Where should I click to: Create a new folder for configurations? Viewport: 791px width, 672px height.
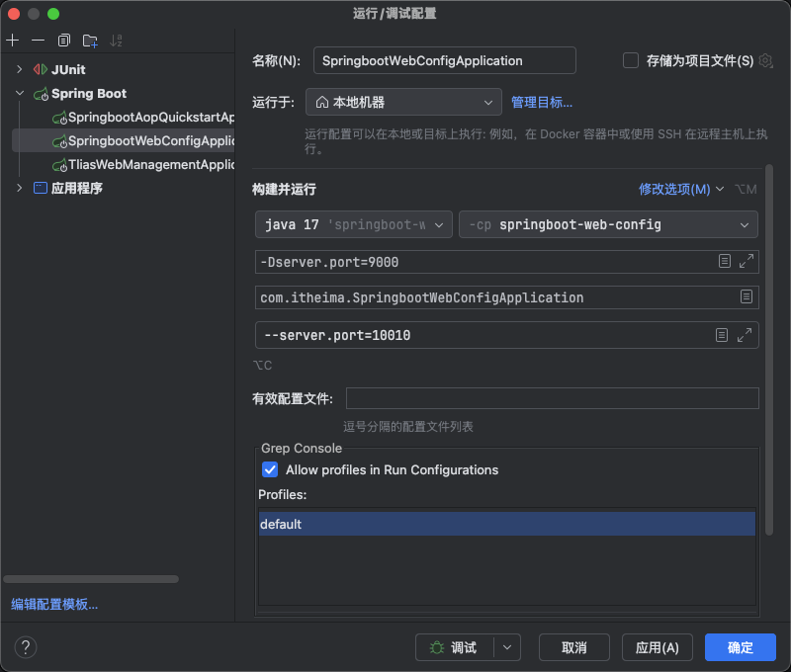(88, 41)
